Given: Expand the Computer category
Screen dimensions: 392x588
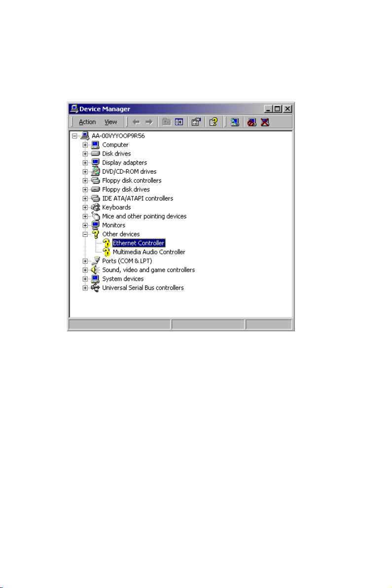Looking at the screenshot, I should pyautogui.click(x=85, y=145).
